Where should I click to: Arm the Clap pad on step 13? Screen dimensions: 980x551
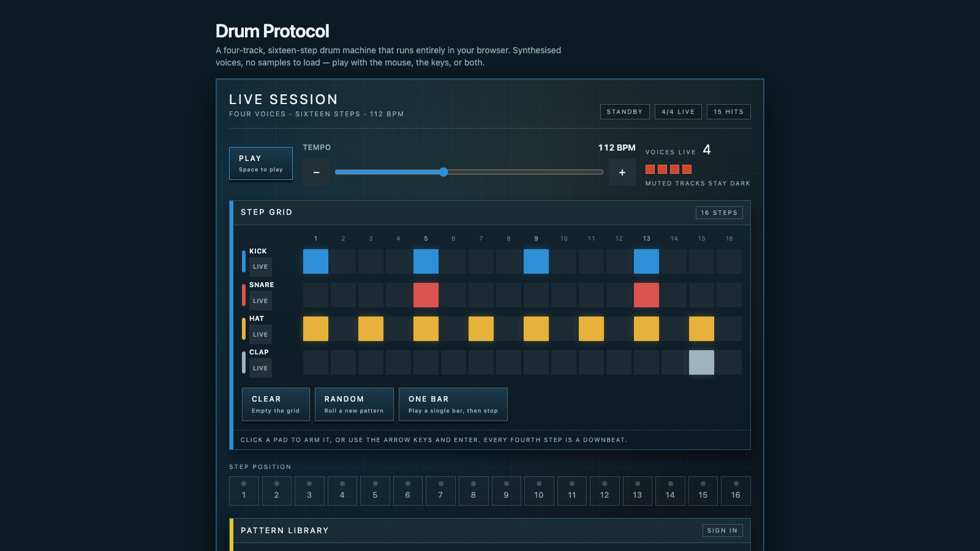pos(646,362)
